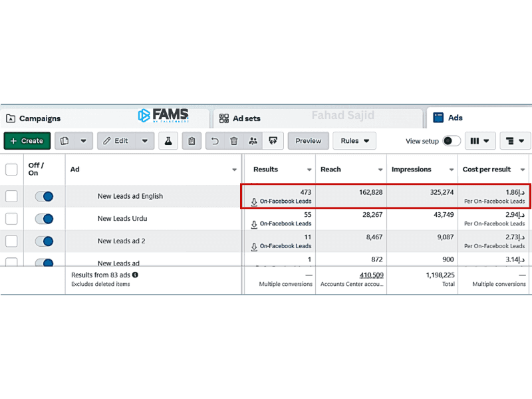Viewport: 532px width, 399px height.
Task: Click the undo arrow icon
Action: point(215,141)
